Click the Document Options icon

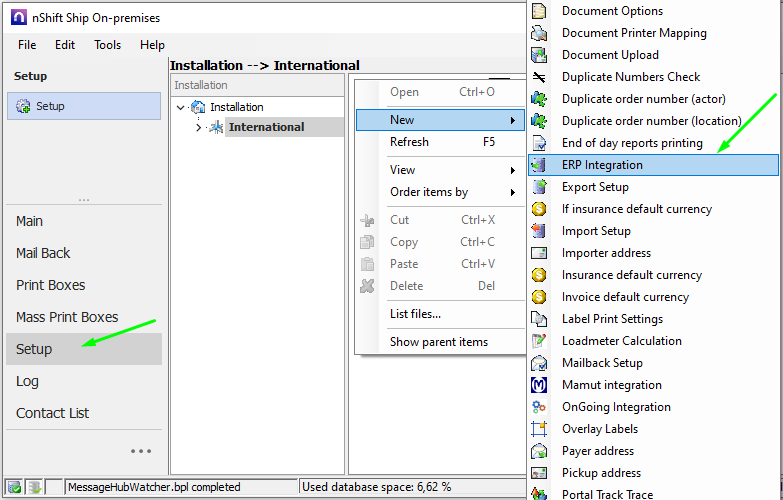539,10
